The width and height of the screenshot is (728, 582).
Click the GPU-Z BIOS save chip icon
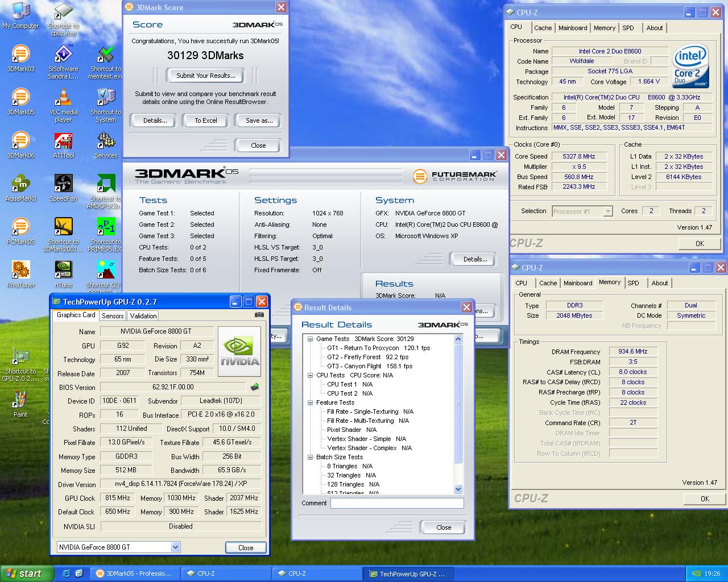click(x=255, y=387)
